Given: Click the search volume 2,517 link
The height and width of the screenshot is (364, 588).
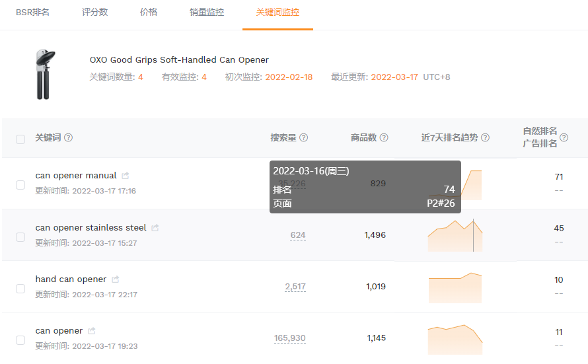Looking at the screenshot, I should 295,287.
